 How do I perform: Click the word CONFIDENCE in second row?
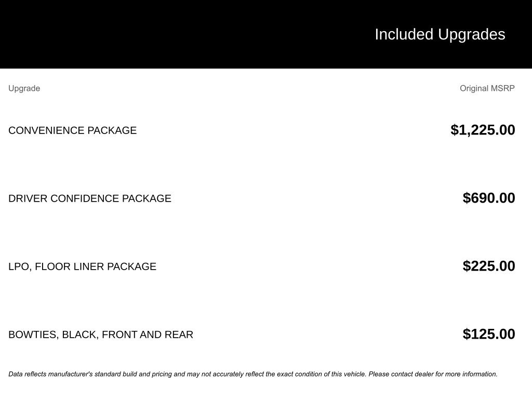85,198
